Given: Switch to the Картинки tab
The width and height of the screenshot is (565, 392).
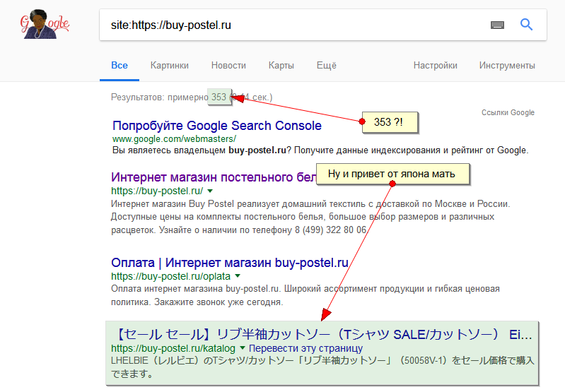Looking at the screenshot, I should pyautogui.click(x=169, y=66).
